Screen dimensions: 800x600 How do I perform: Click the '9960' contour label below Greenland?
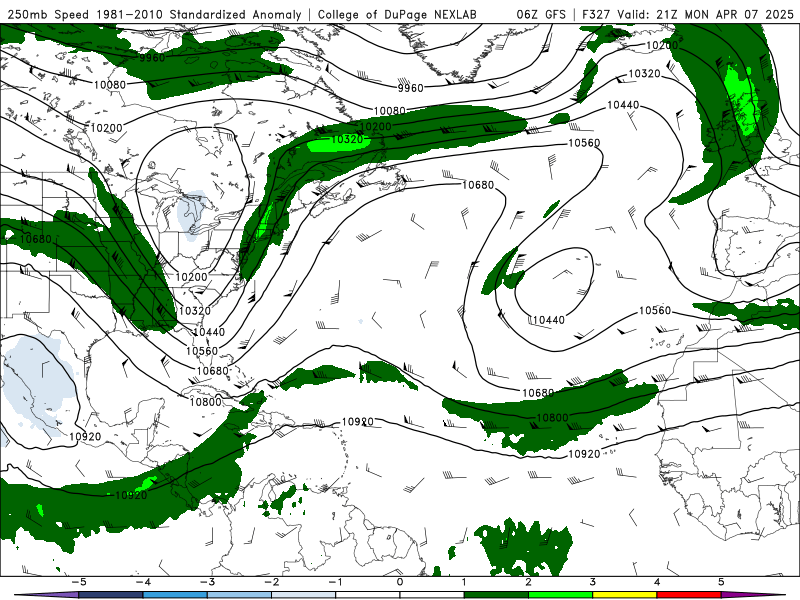[x=411, y=88]
